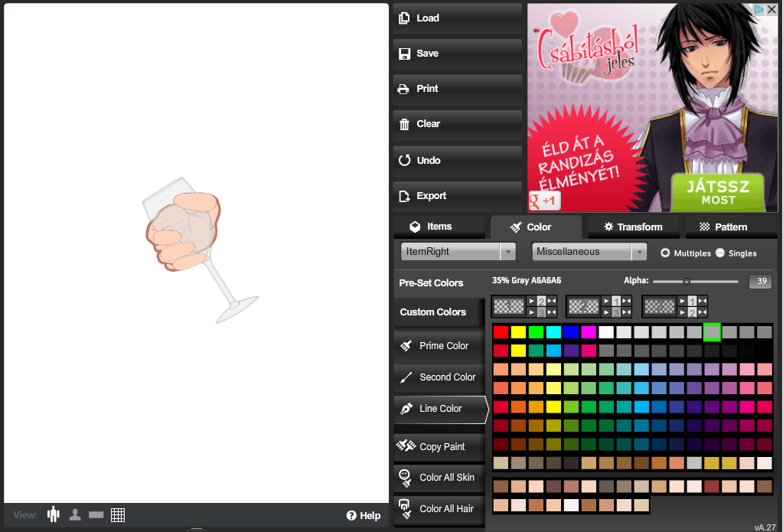Click the first checkered color slot 1
This screenshot has width=783, height=532.
(509, 306)
